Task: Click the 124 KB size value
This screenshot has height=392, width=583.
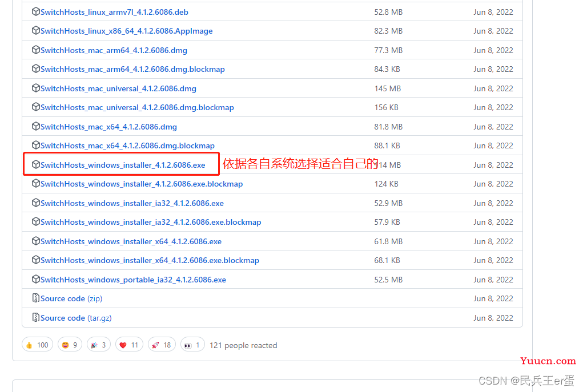Action: click(x=386, y=184)
